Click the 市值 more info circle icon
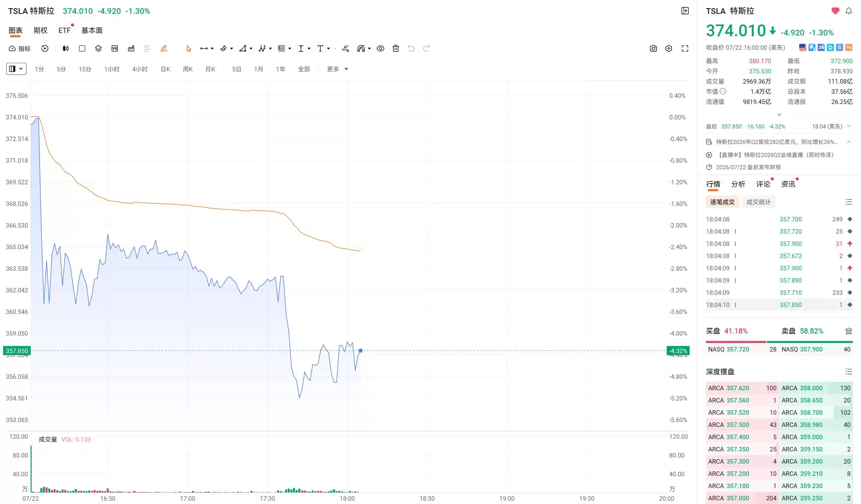 (x=723, y=91)
